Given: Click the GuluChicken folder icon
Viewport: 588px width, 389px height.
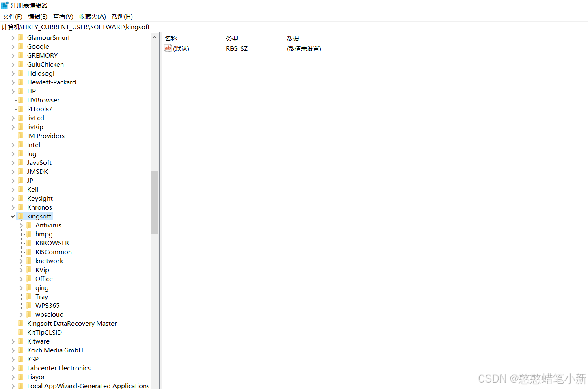Looking at the screenshot, I should point(21,64).
